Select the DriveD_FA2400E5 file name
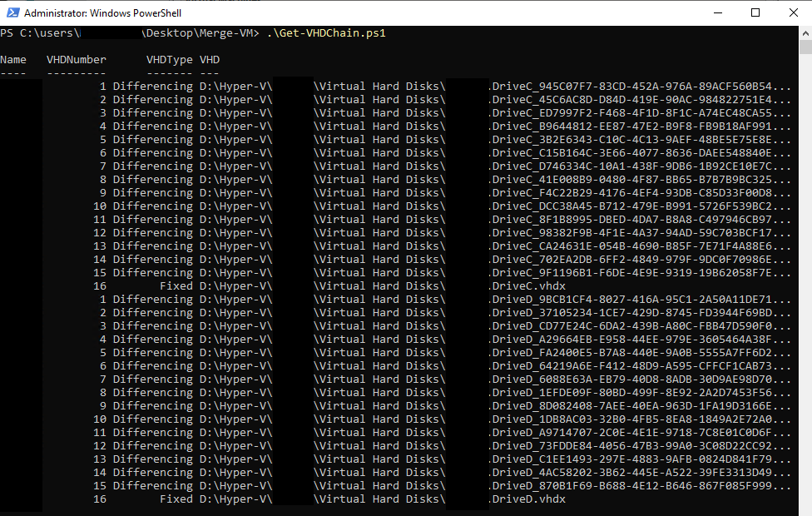 640,353
